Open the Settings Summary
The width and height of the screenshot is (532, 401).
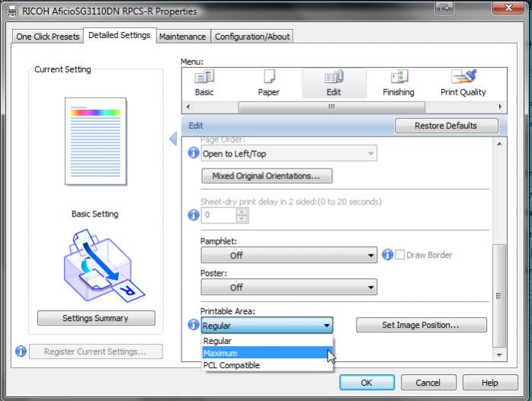click(x=96, y=318)
